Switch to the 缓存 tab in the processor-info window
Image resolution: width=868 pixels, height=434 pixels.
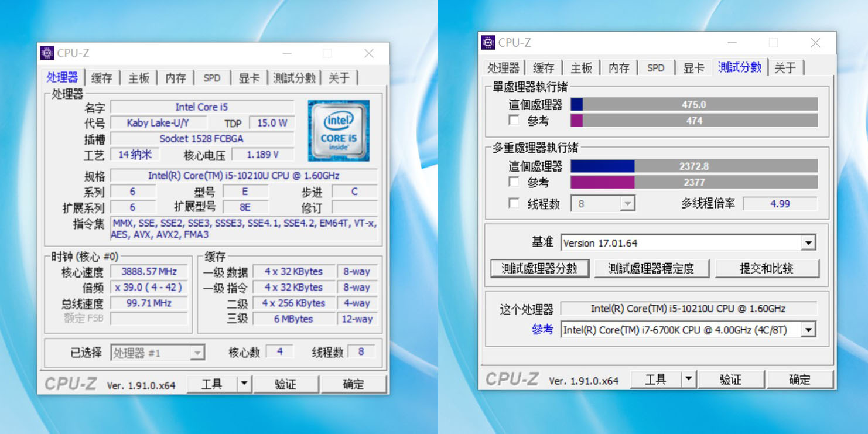pyautogui.click(x=102, y=78)
